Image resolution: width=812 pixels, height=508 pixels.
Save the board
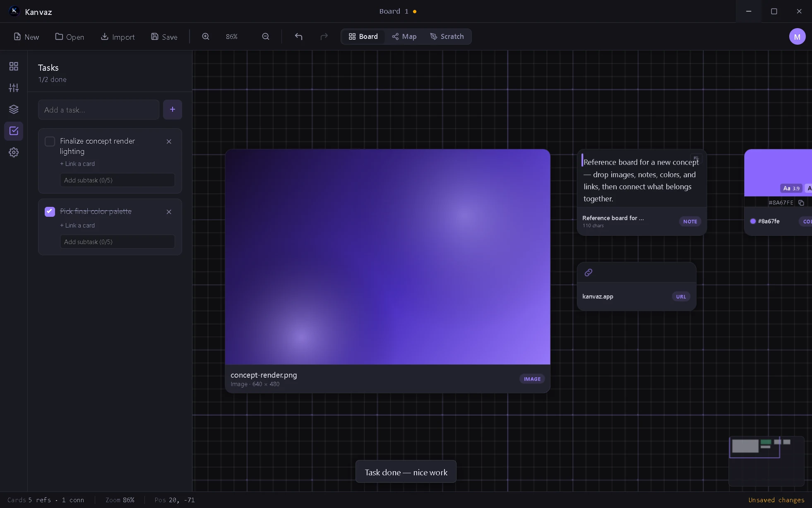(164, 37)
